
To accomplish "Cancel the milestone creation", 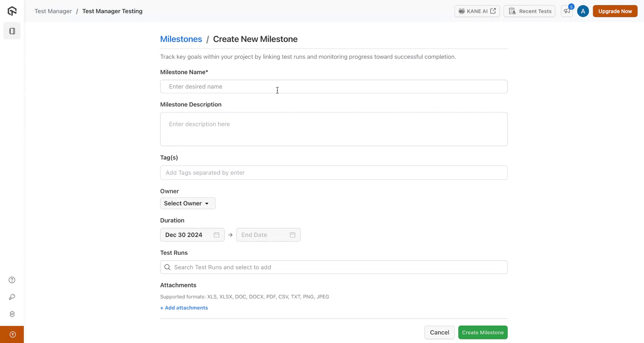I will (x=439, y=333).
